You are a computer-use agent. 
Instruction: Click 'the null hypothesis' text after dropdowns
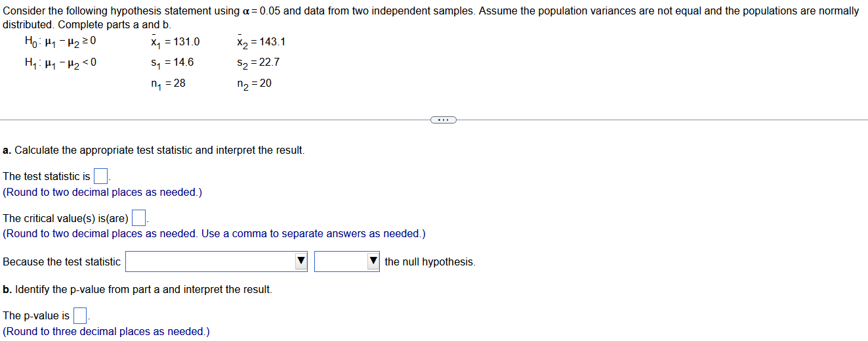pyautogui.click(x=430, y=261)
